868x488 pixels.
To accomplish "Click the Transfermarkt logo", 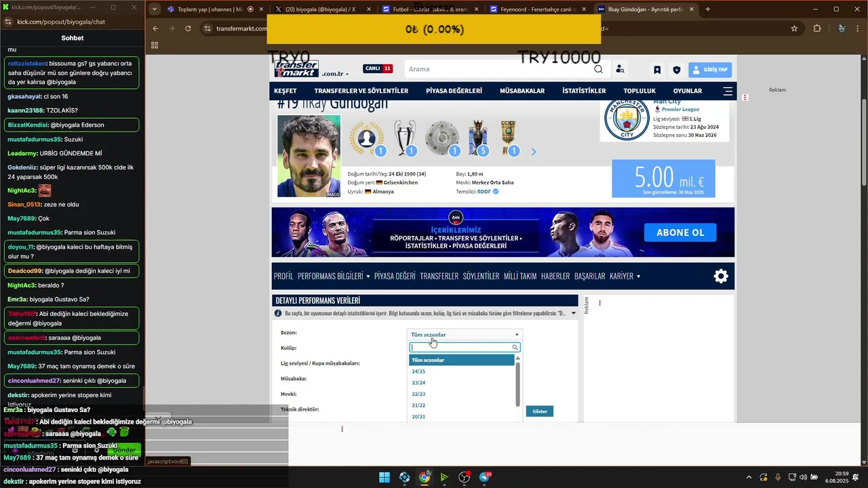I will 296,68.
